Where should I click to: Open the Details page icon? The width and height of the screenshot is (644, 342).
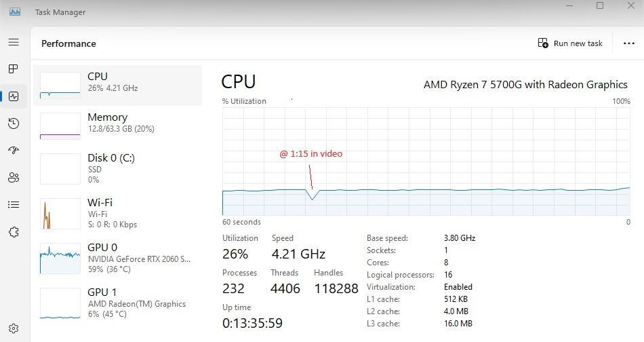(14, 205)
